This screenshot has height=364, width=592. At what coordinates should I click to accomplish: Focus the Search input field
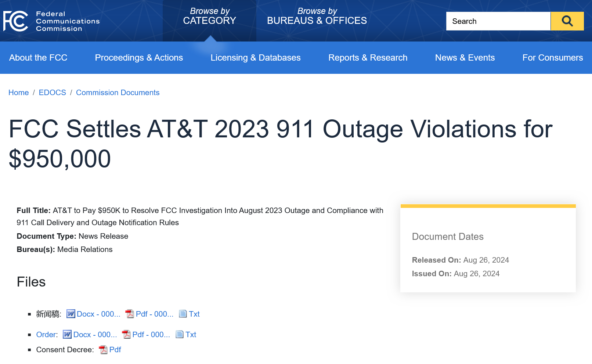498,21
